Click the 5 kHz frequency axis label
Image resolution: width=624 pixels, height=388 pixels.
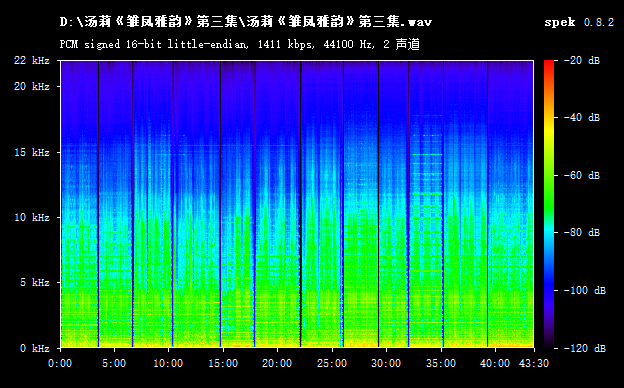click(35, 283)
